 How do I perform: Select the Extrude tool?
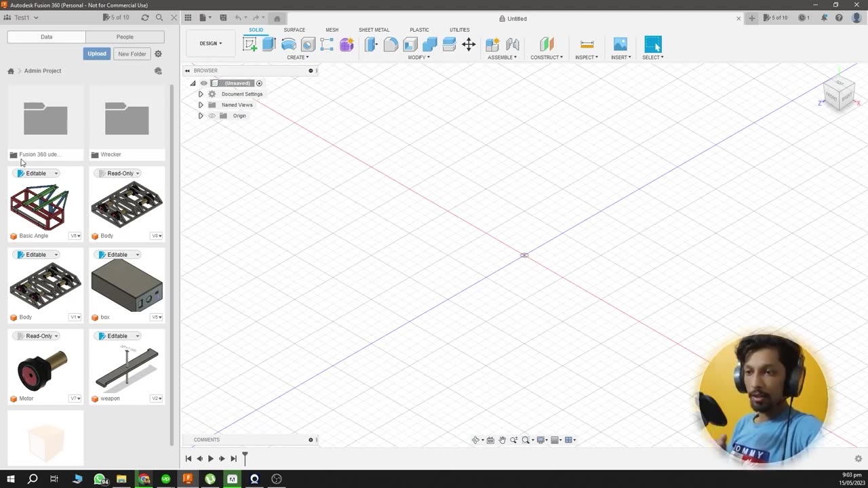[x=269, y=45]
